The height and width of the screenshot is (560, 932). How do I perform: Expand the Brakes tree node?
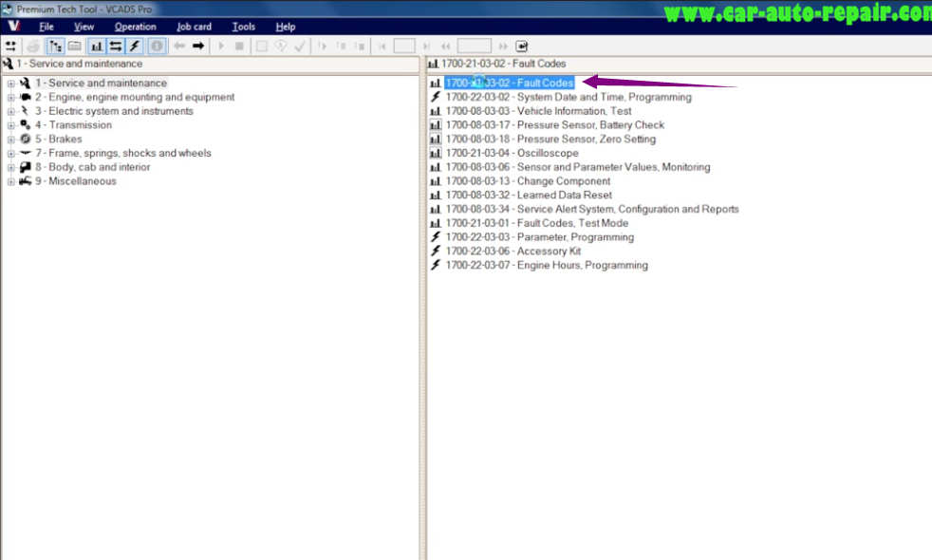pyautogui.click(x=10, y=140)
